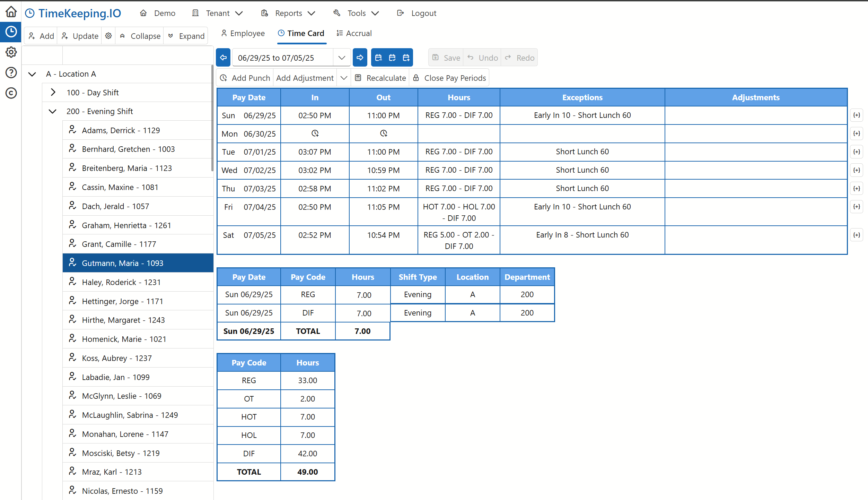Open the pay period date range dropdown
868x500 pixels.
pos(341,57)
